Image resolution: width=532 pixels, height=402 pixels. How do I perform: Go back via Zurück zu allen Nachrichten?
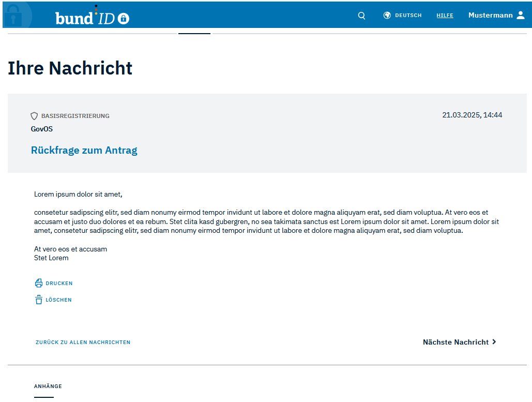click(83, 343)
